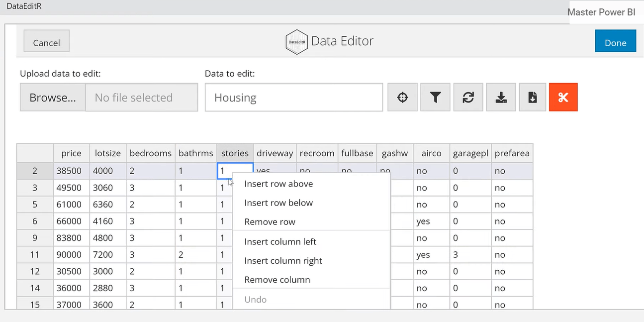
Task: Click price cell 49500
Action: tap(71, 188)
